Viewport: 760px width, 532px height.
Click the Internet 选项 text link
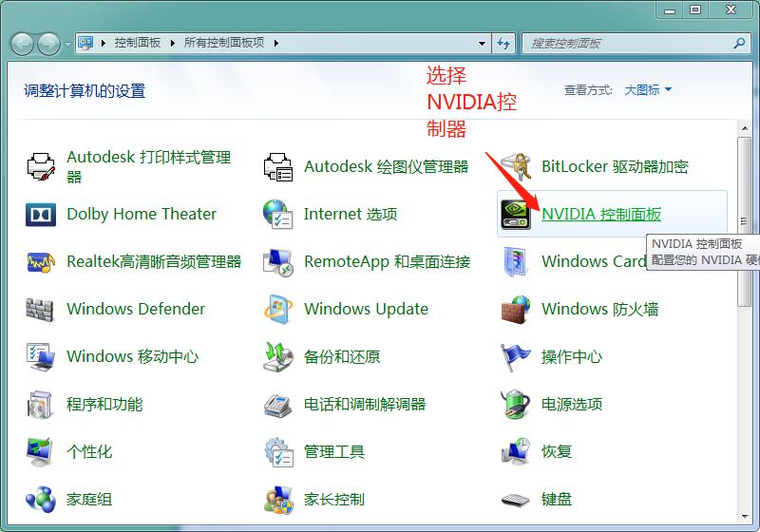tap(351, 214)
